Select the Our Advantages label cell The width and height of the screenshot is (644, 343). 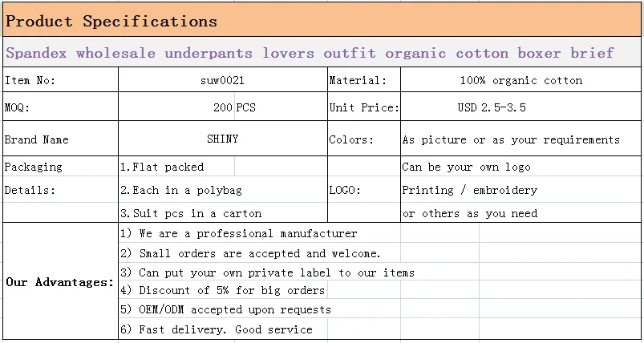[59, 282]
